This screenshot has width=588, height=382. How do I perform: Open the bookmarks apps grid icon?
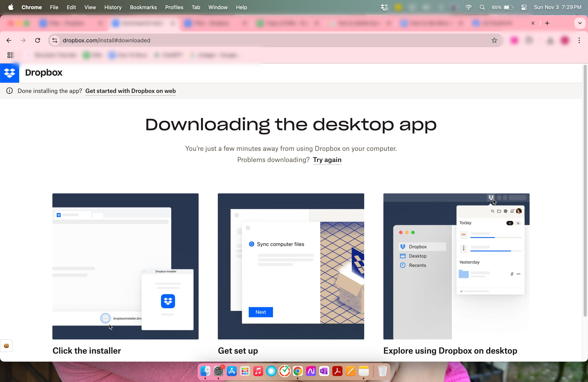[x=10, y=55]
